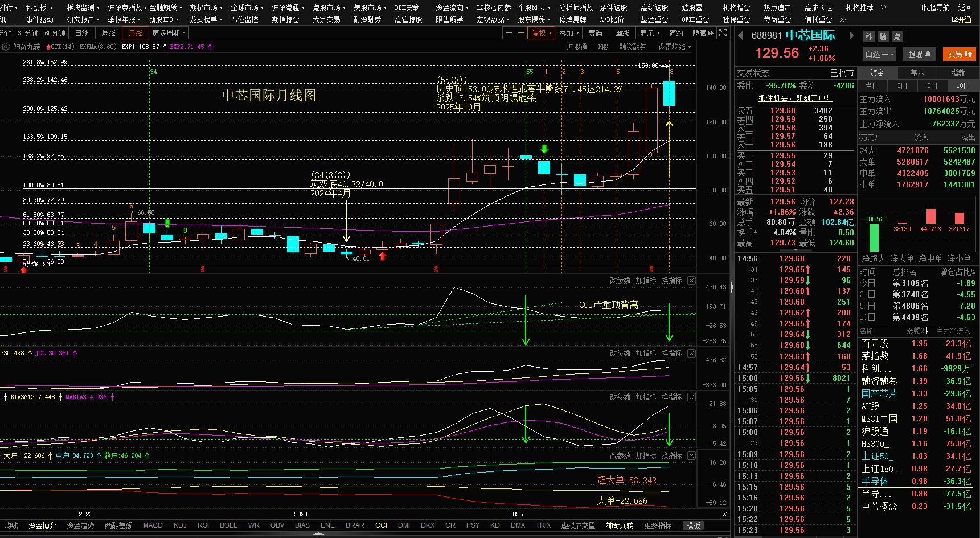
Task: Click 改参数 in the CCI sub-panel
Action: 620,281
